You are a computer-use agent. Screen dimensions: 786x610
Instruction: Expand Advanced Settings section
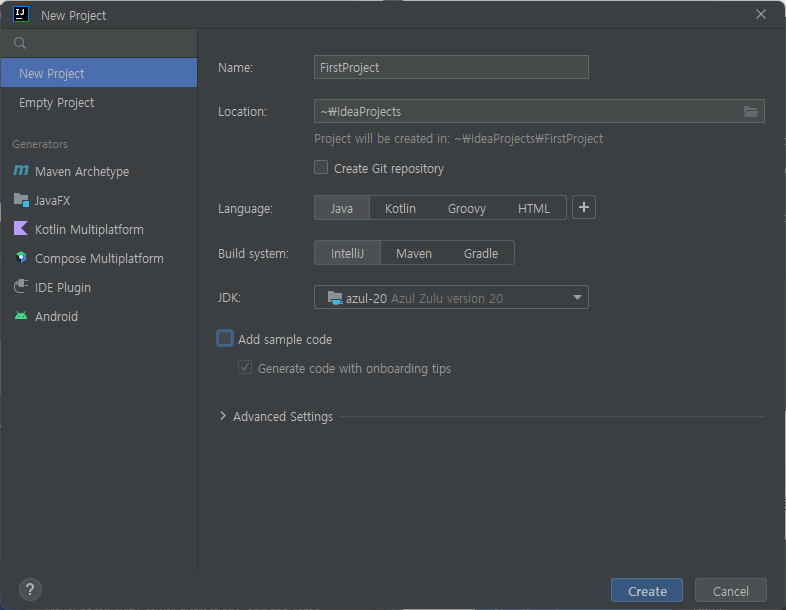click(223, 416)
